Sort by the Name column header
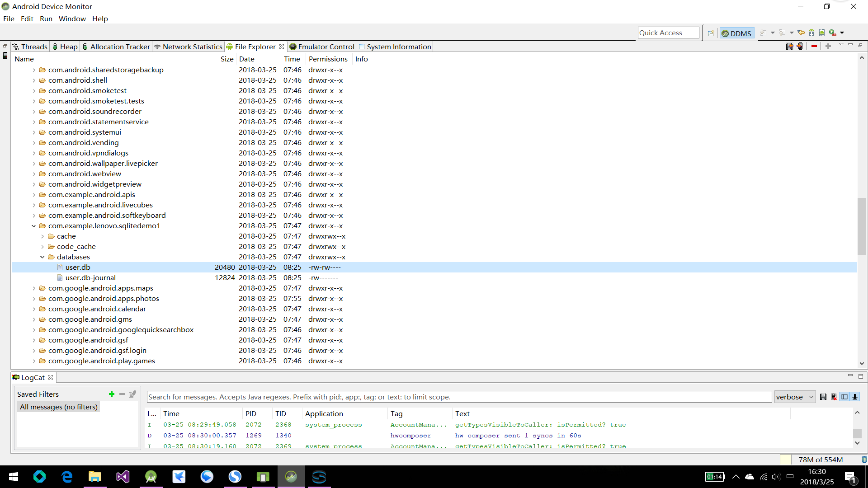The height and width of the screenshot is (488, 868). coord(108,59)
